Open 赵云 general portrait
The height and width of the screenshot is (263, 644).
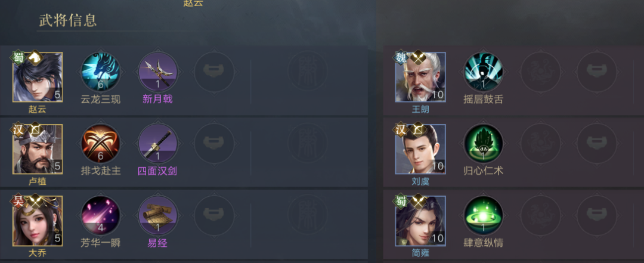[38, 77]
